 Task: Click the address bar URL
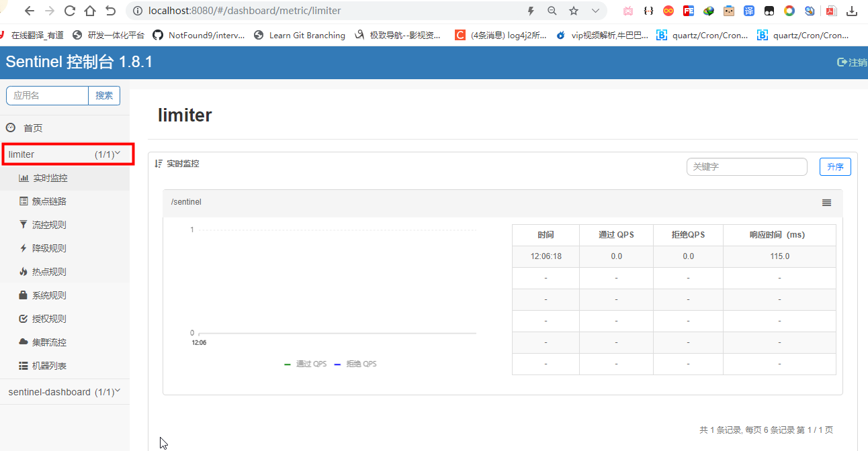(245, 11)
